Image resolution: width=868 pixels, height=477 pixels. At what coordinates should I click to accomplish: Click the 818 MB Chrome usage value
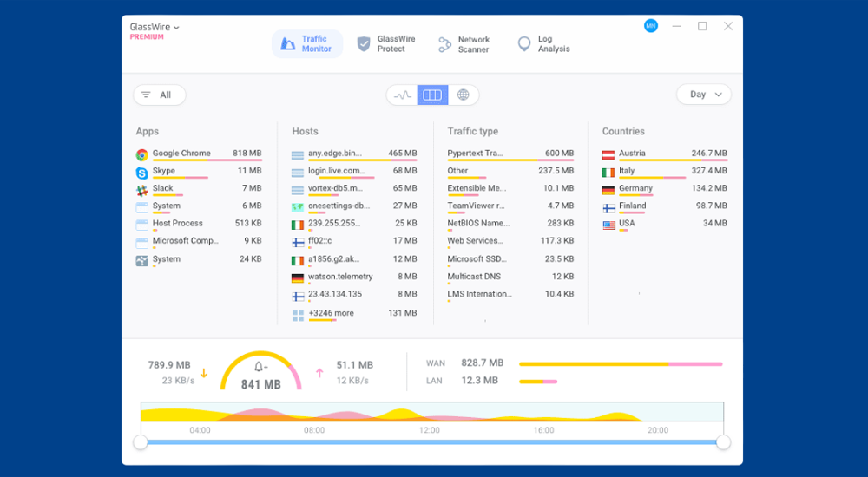coord(247,153)
